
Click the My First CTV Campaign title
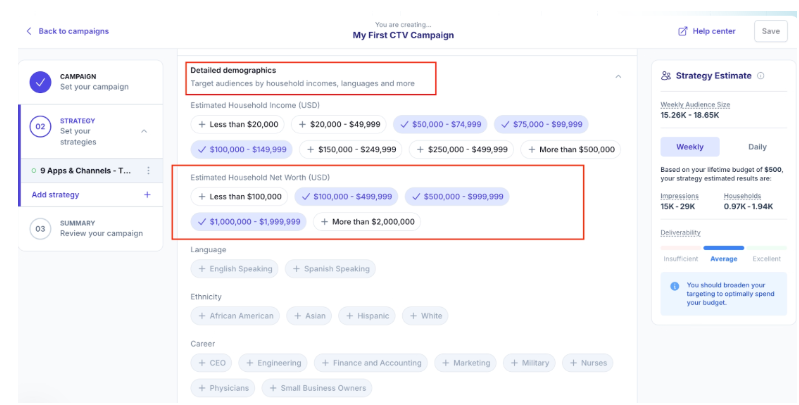point(403,35)
